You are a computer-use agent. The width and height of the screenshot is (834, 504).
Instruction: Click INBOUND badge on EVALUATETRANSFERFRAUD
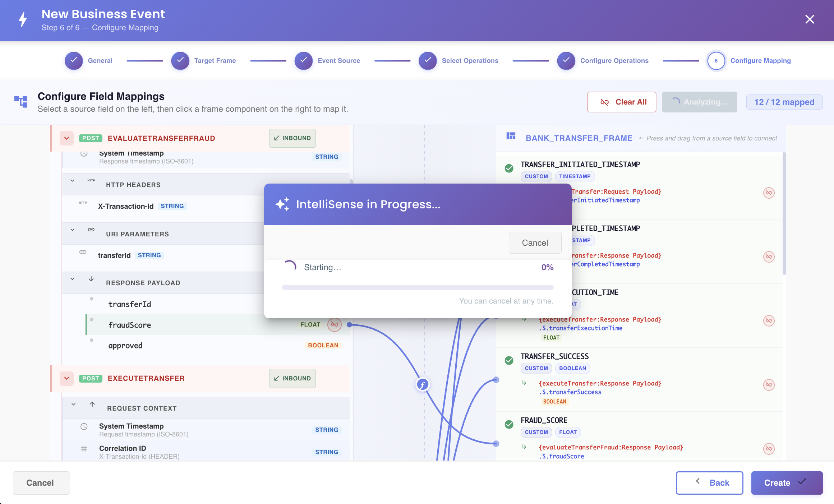coord(292,138)
